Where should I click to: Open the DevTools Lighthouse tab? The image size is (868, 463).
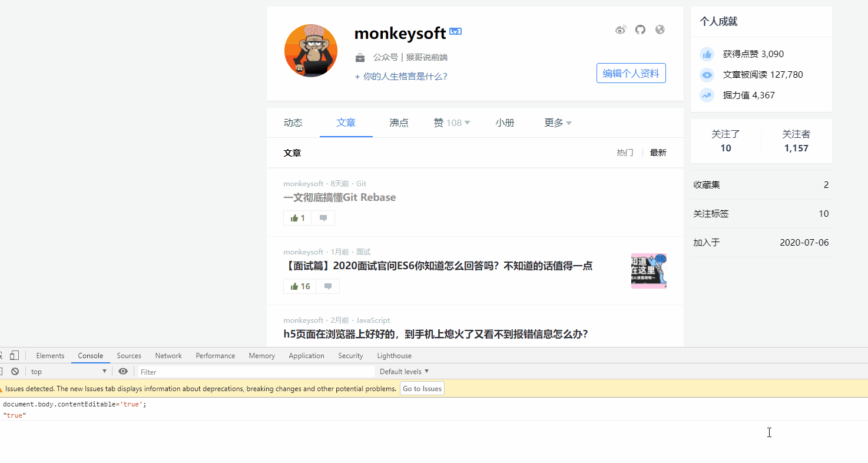click(x=395, y=356)
